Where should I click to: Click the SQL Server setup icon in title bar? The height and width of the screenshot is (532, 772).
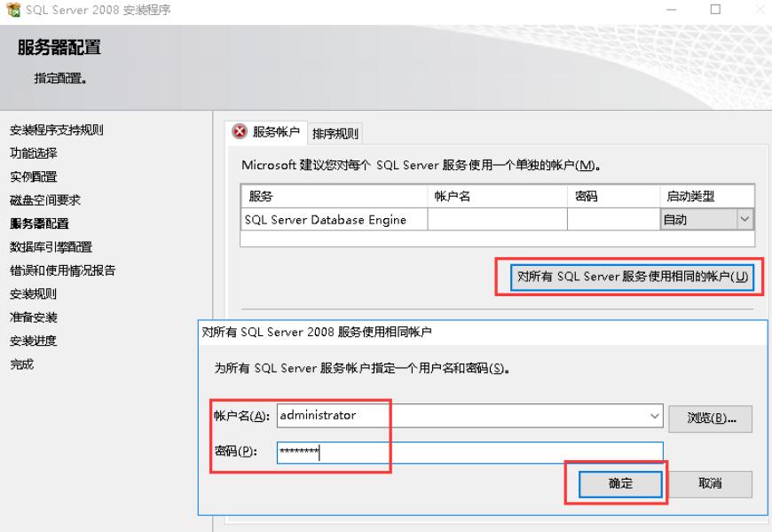[13, 10]
